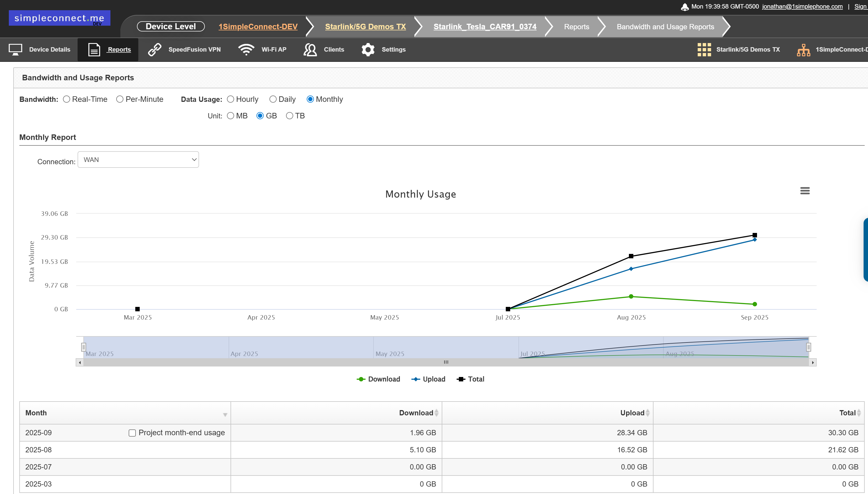Open the Clients tab
868x494 pixels.
(334, 49)
